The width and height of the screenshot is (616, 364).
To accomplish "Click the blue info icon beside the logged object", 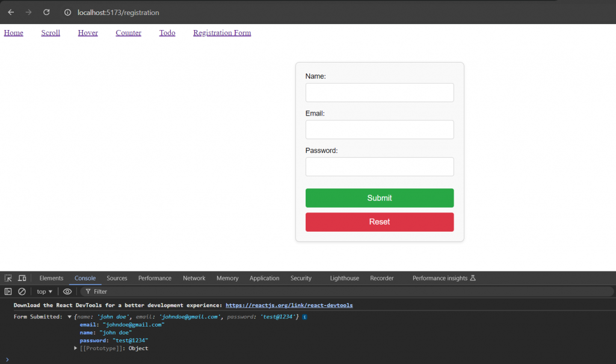I will click(304, 316).
